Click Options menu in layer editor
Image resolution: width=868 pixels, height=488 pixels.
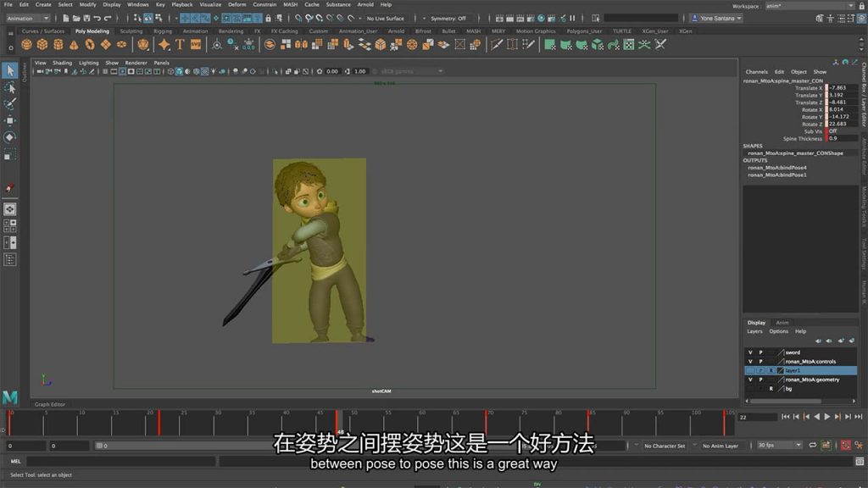pyautogui.click(x=778, y=331)
